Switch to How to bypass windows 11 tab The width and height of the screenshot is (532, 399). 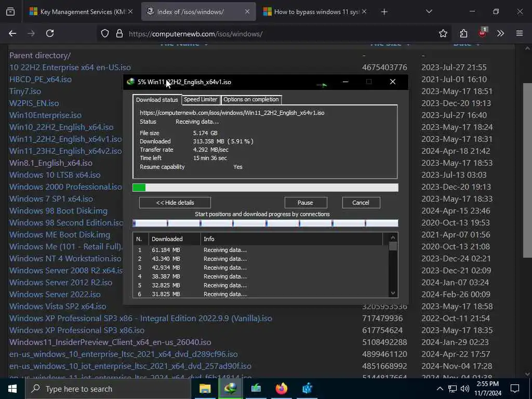pos(315,12)
